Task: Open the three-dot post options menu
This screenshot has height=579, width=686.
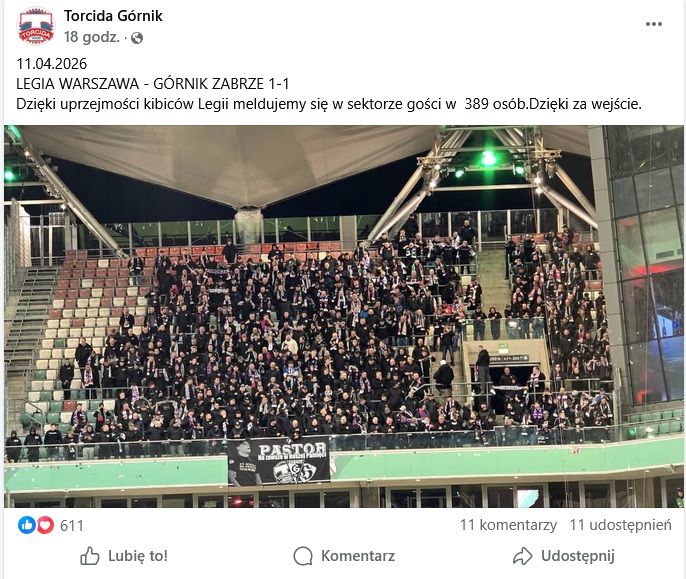Action: 654,24
